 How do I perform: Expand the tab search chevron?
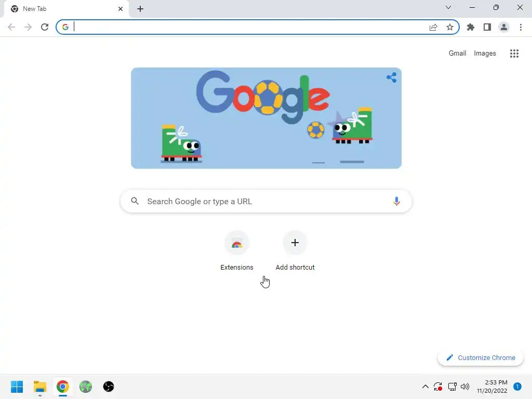click(x=448, y=7)
